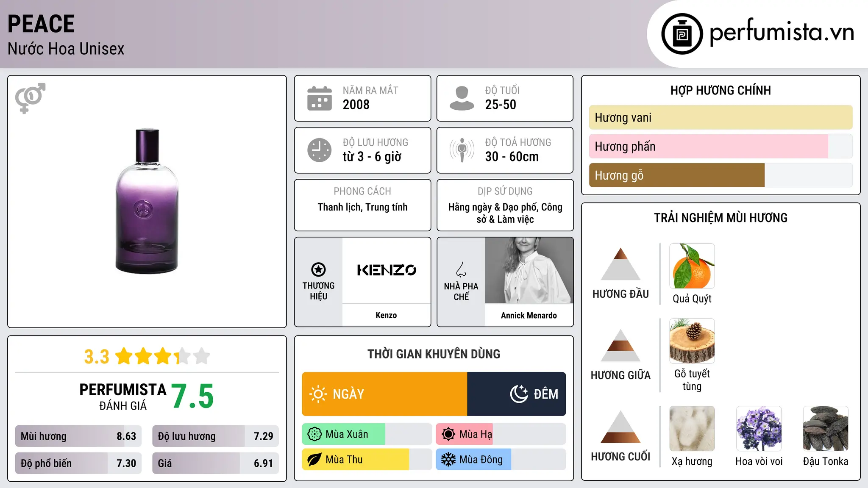Open the Hoa vòi voi note image
This screenshot has width=868, height=488.
pos(759,429)
